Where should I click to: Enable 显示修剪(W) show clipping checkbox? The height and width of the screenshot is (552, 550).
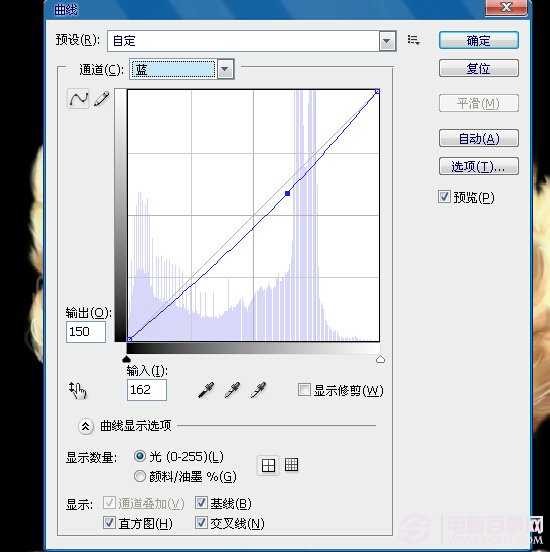[x=304, y=390]
